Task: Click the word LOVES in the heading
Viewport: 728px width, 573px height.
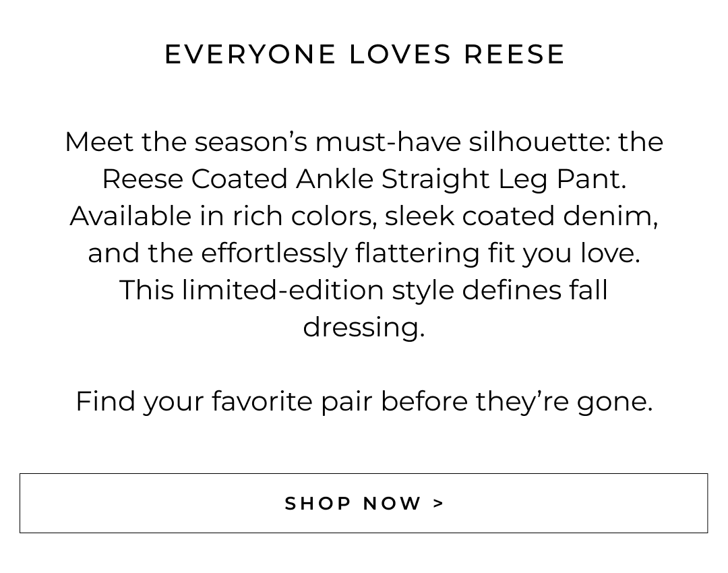Action: 400,55
